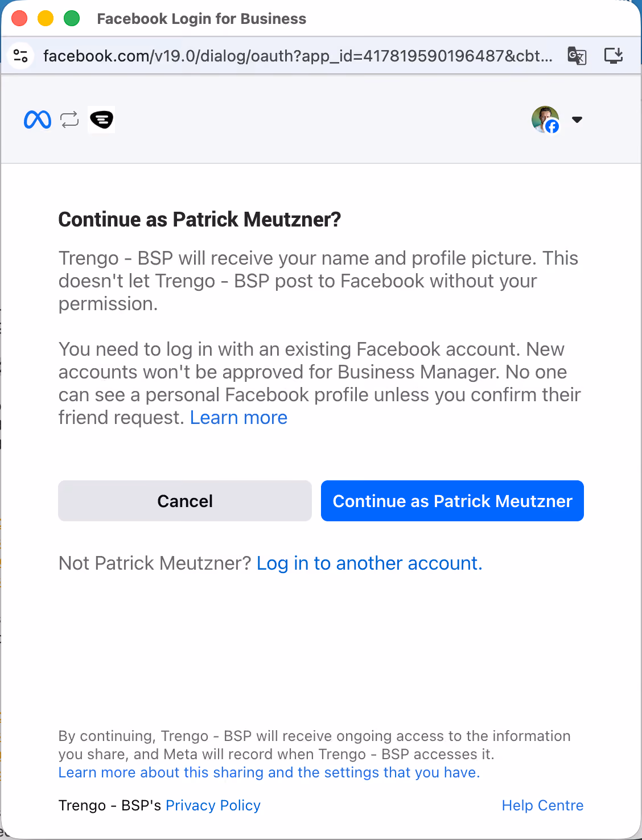Viewport: 642px width, 840px height.
Task: Visit the Help Centre link
Action: [542, 805]
